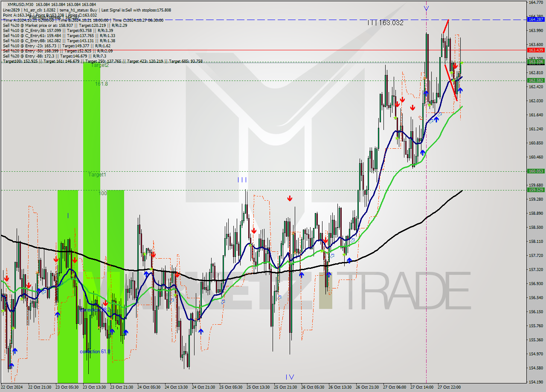Screen dimensions: 546x392
Task: Click the '161.8' Fibonacci label
Action: pos(102,84)
